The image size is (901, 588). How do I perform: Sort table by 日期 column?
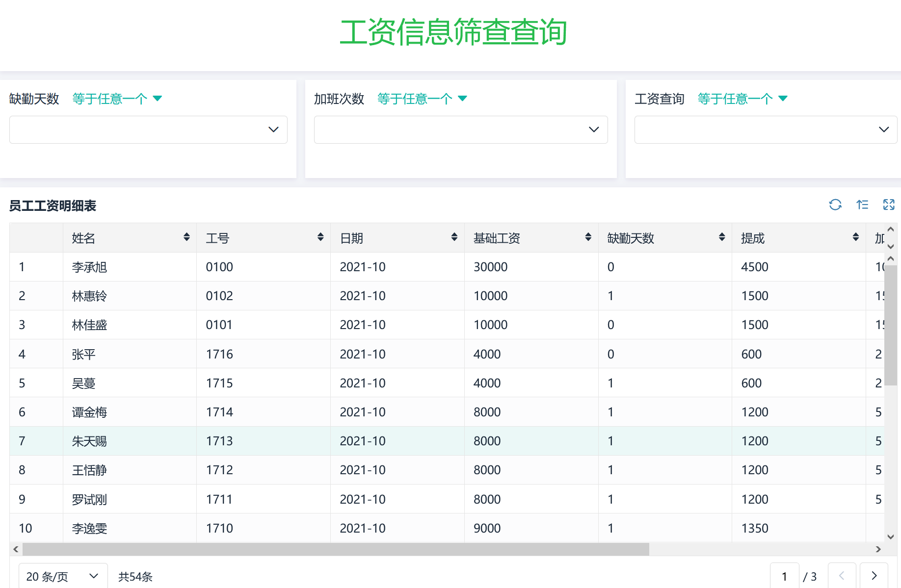pos(454,237)
